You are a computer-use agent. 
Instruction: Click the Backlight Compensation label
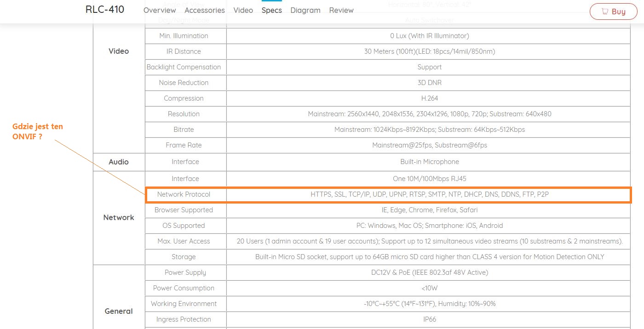tap(184, 67)
